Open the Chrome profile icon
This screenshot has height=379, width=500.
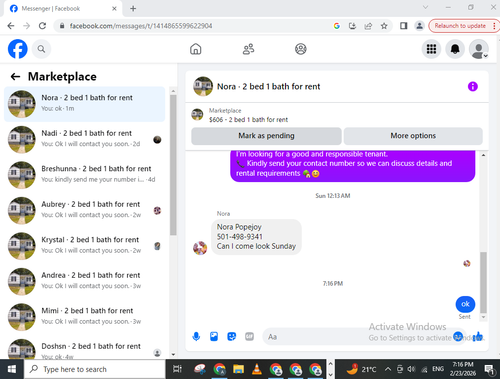pyautogui.click(x=419, y=26)
